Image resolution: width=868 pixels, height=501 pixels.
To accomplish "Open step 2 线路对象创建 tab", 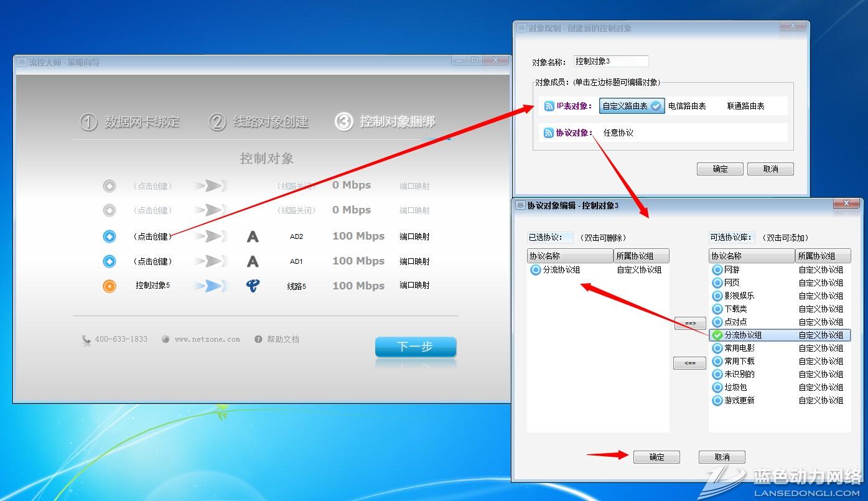I will (x=258, y=122).
